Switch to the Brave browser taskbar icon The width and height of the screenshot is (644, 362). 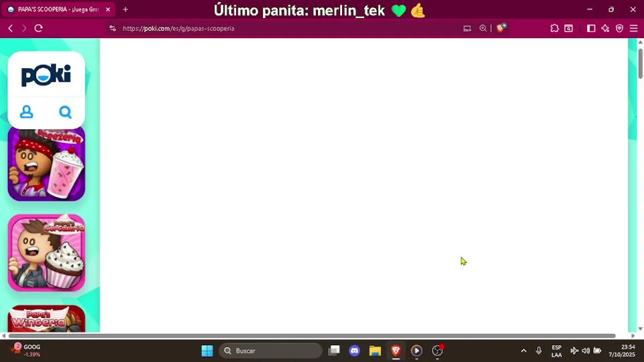point(396,351)
